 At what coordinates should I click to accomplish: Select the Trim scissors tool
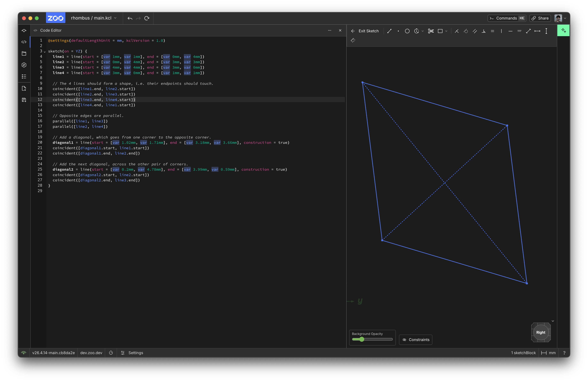pyautogui.click(x=431, y=31)
